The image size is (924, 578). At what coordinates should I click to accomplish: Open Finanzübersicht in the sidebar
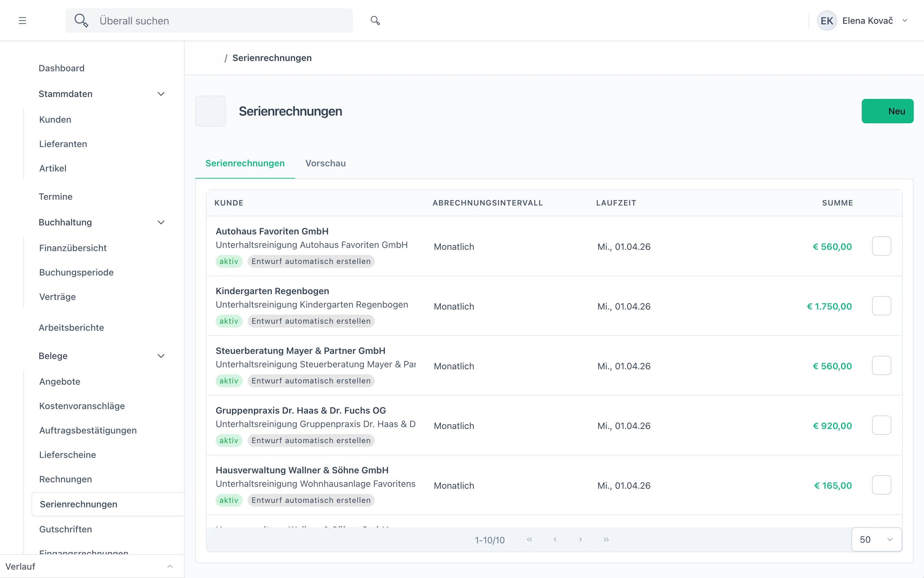tap(73, 248)
